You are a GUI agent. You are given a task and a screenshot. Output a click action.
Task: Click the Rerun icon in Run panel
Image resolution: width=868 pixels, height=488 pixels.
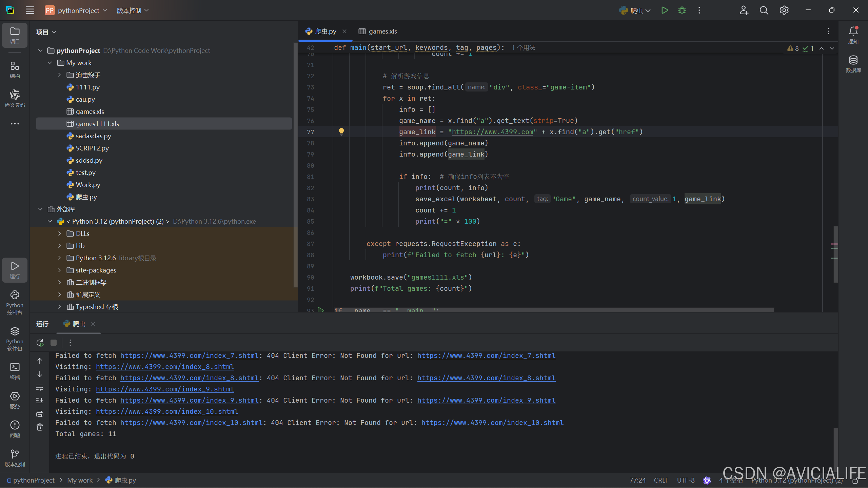click(x=40, y=343)
